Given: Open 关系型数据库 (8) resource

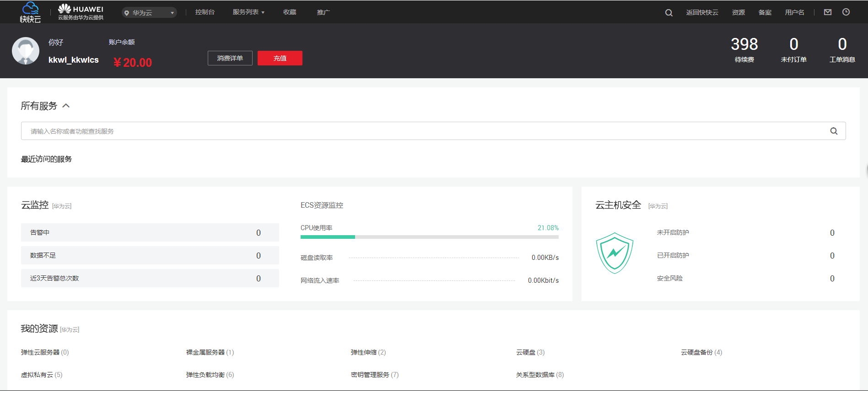Looking at the screenshot, I should (540, 375).
